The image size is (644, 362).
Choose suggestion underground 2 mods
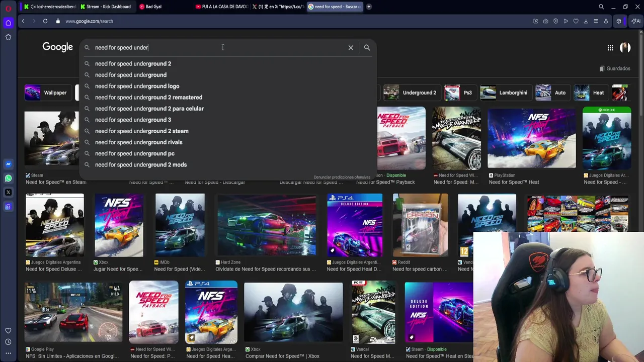(228, 165)
